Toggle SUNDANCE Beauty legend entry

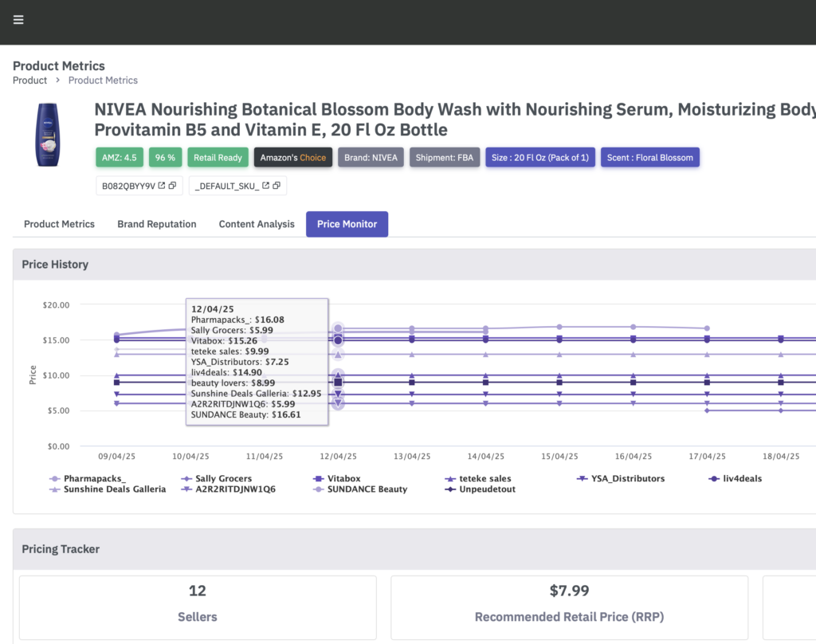(360, 489)
